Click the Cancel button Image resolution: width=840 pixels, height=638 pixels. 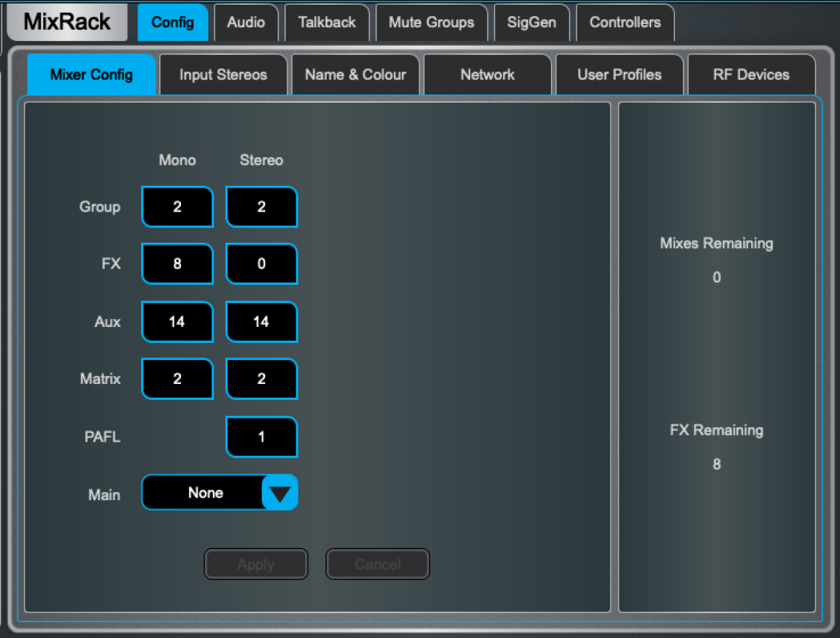(378, 564)
